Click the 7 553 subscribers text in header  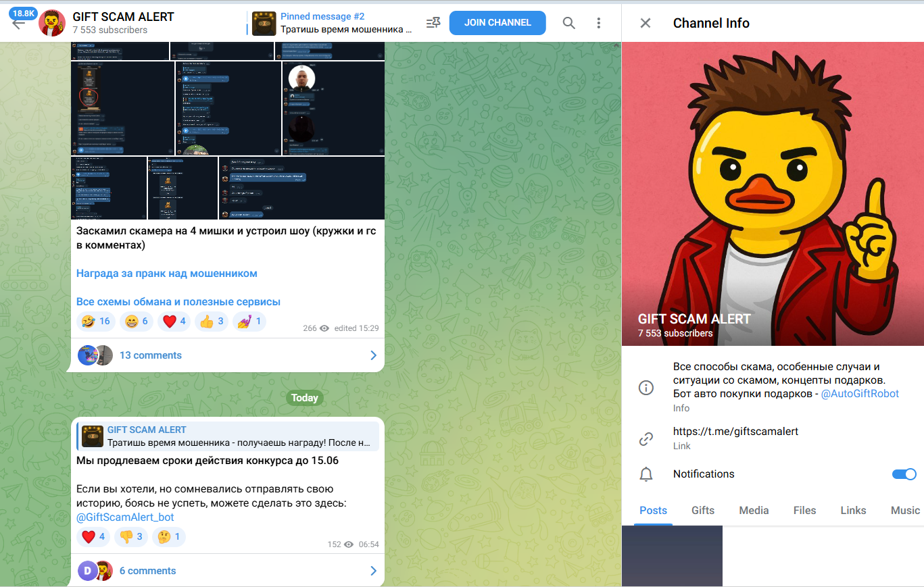click(x=110, y=30)
